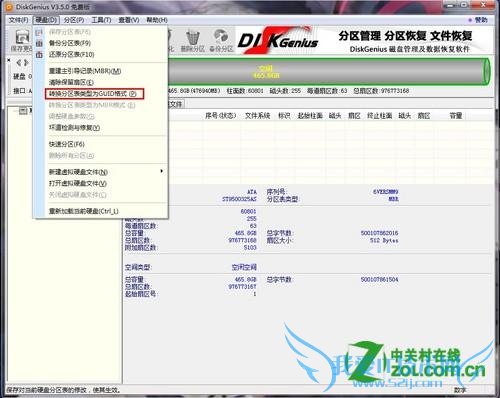The height and width of the screenshot is (398, 500).
Task: Close the open 硬盘(D) menu
Action: pos(46,20)
